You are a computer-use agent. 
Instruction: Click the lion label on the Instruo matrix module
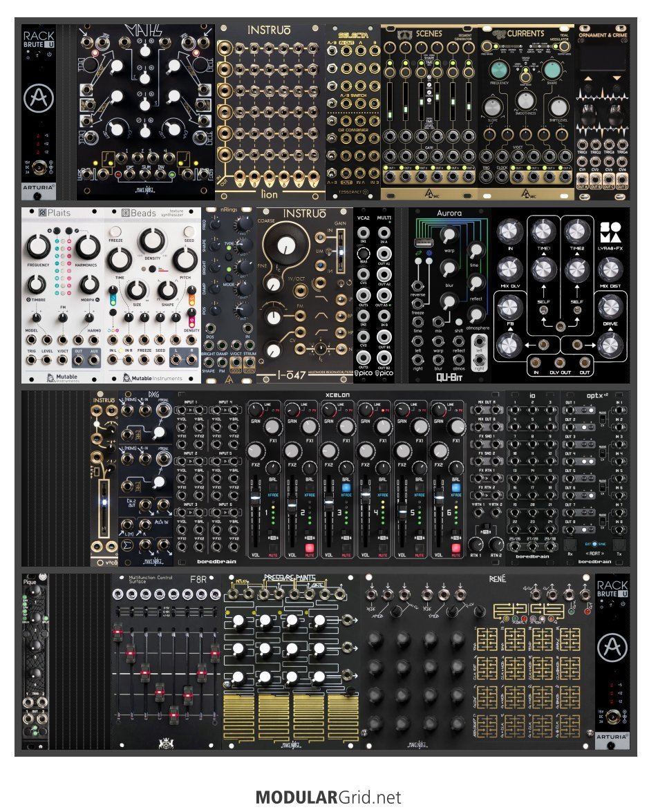pyautogui.click(x=270, y=194)
